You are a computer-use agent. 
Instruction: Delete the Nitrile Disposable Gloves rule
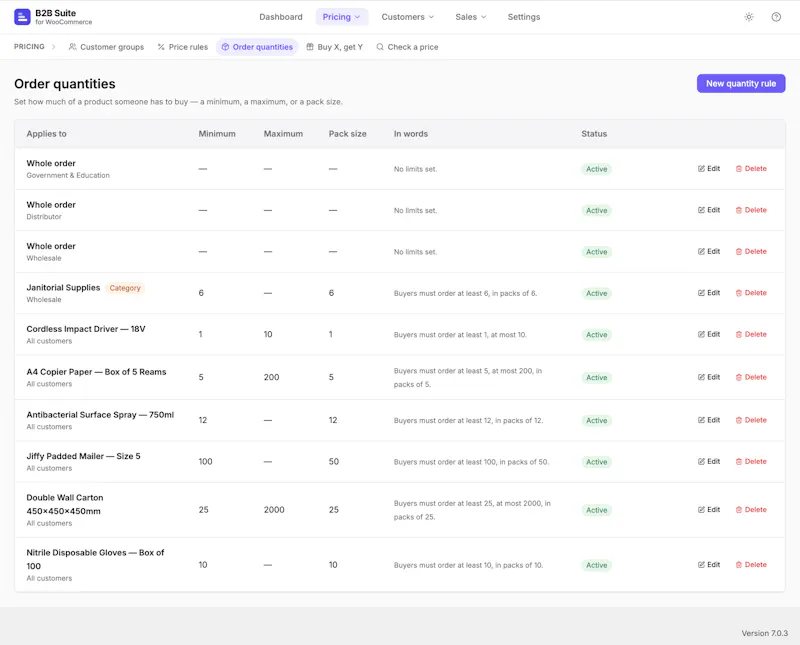[751, 564]
